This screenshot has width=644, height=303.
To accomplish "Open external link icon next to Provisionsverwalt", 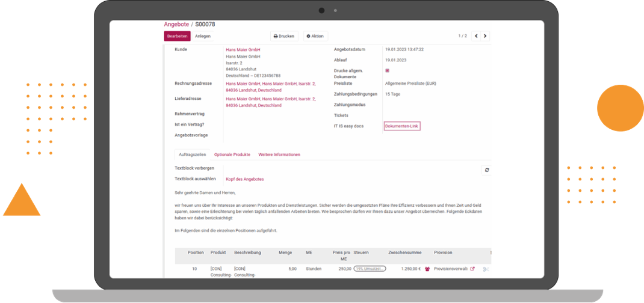I will [472, 269].
